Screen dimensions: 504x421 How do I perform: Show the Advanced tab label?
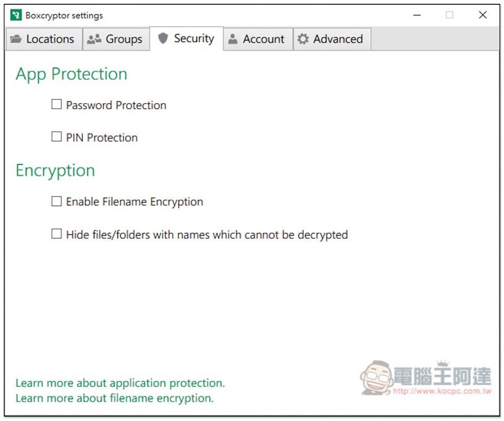[338, 39]
